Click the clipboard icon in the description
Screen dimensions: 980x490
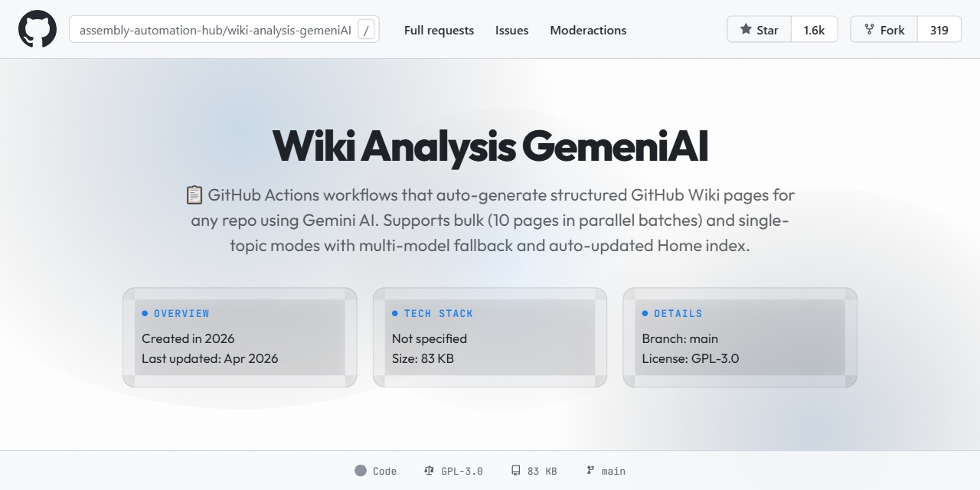tap(194, 194)
